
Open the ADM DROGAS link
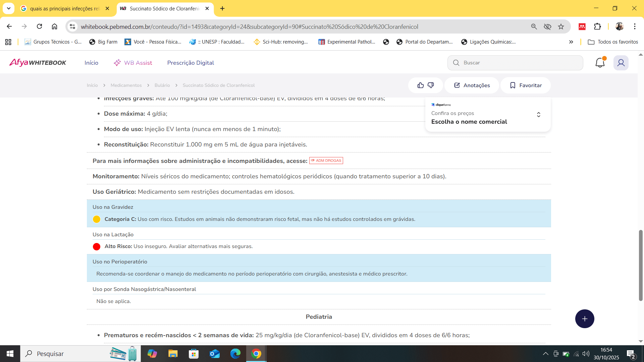[x=326, y=161]
